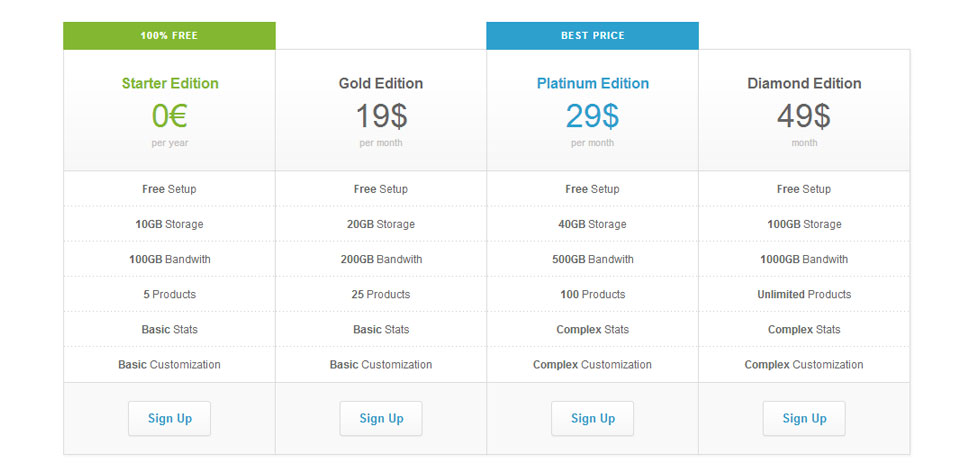The image size is (980, 471).
Task: Click 'month' label under 49$ price
Action: pos(804,143)
